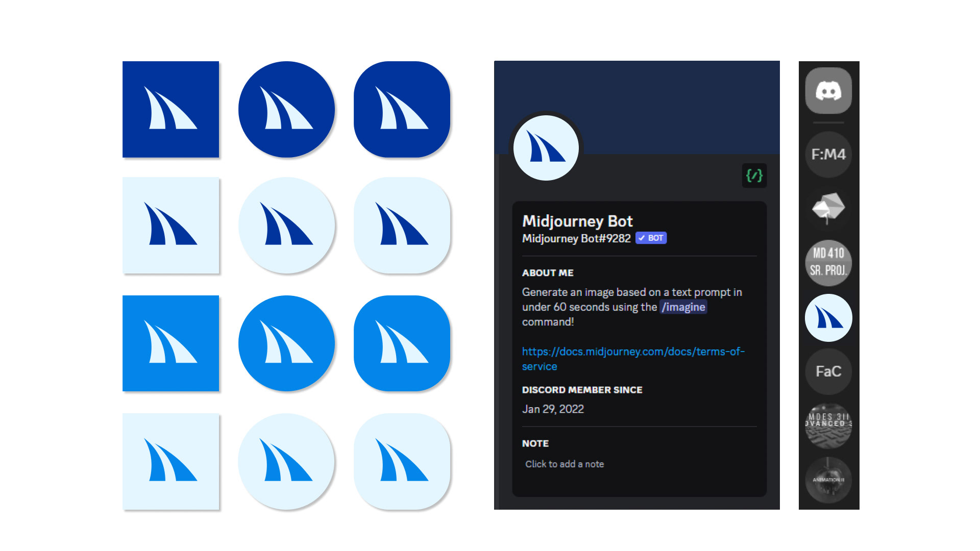Select the F:M4 server icon
The image size is (980, 551).
(828, 154)
